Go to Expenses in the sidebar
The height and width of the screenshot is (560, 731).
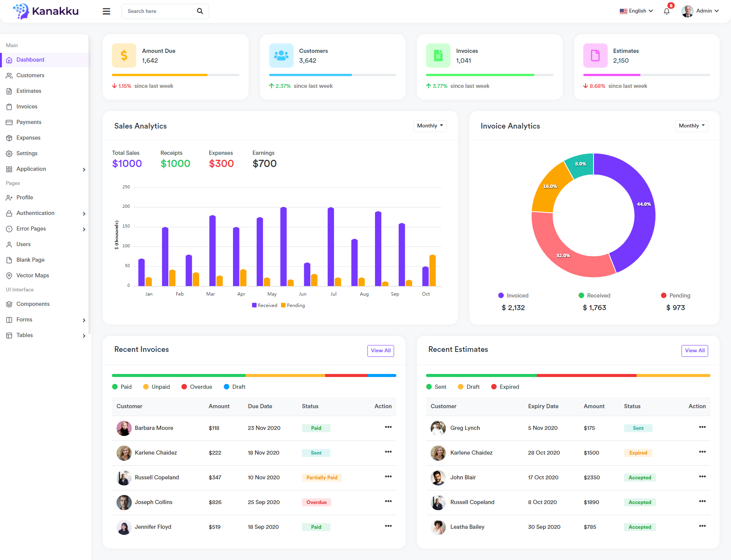(28, 138)
